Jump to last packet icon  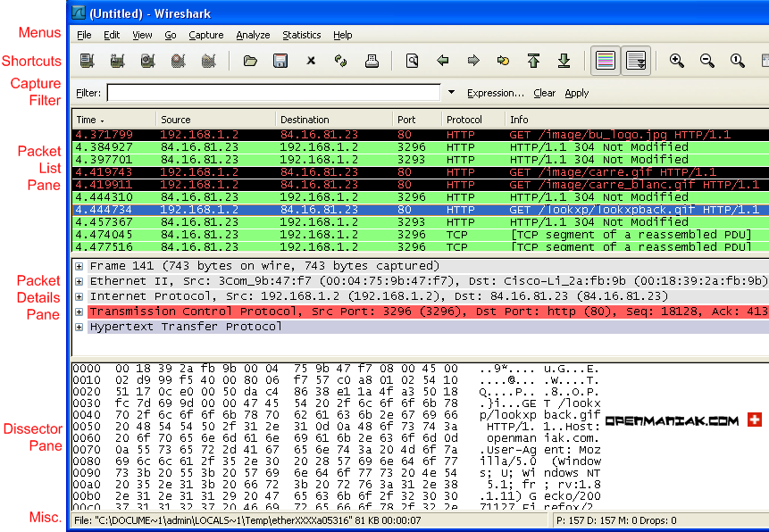(x=564, y=61)
